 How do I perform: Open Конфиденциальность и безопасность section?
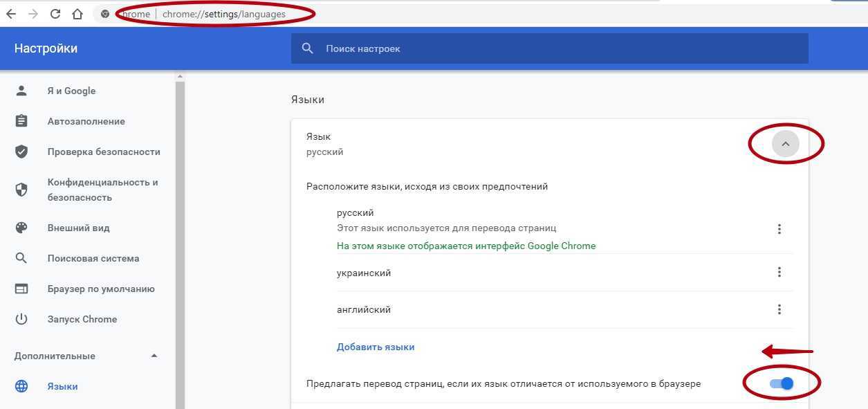click(x=103, y=190)
